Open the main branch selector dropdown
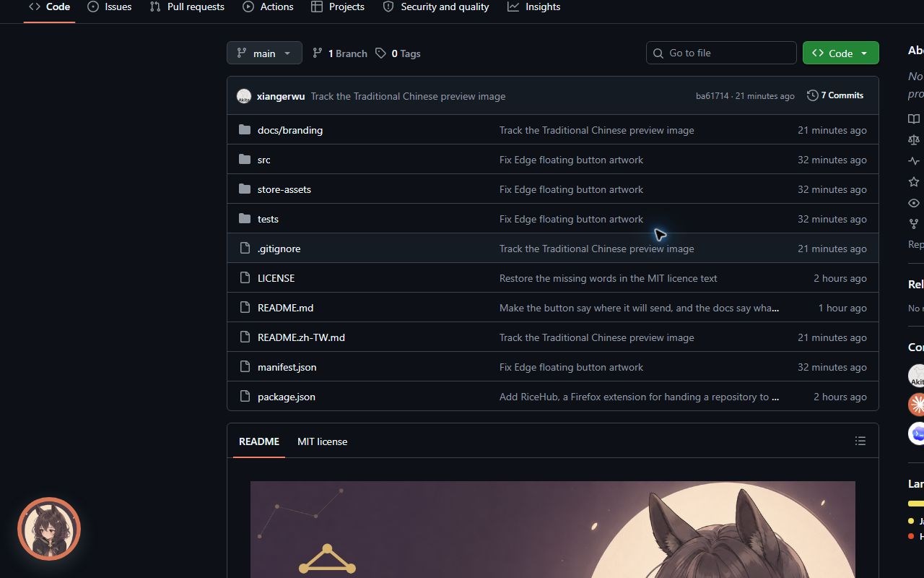The height and width of the screenshot is (578, 924). point(264,53)
